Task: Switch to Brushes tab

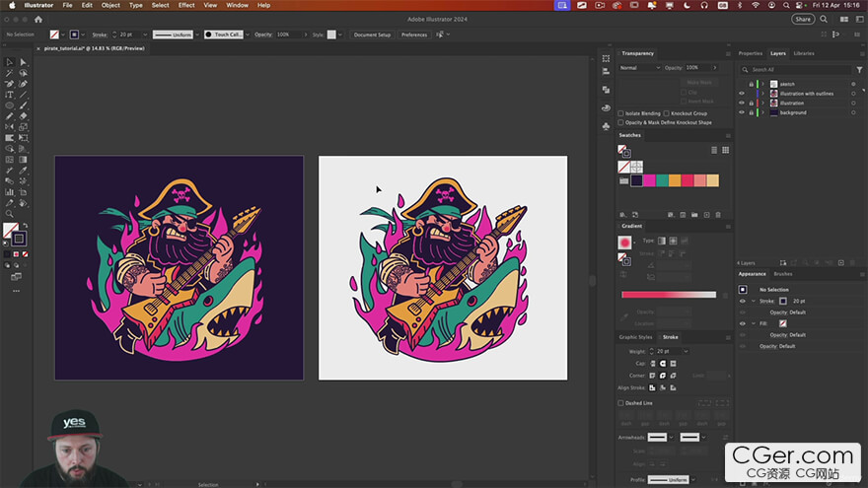Action: 783,274
